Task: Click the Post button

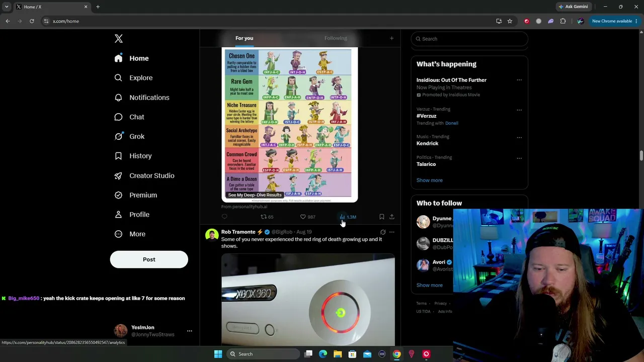Action: coord(149,259)
